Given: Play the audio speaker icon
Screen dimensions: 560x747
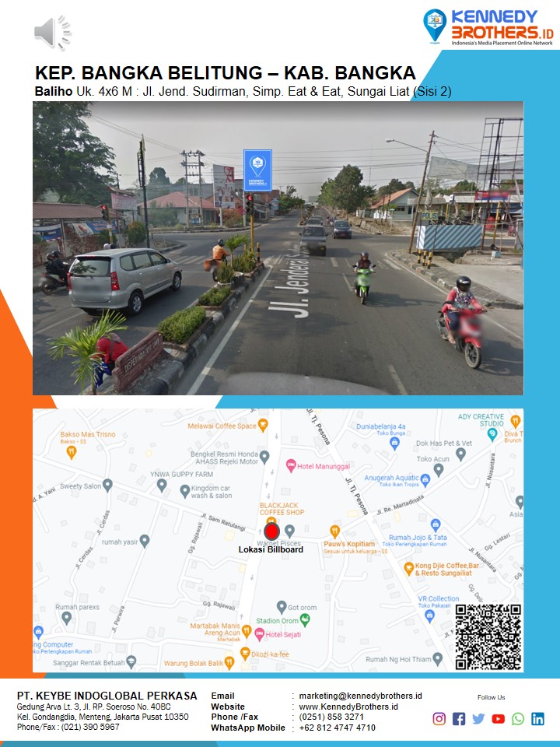Looking at the screenshot, I should coord(52,33).
